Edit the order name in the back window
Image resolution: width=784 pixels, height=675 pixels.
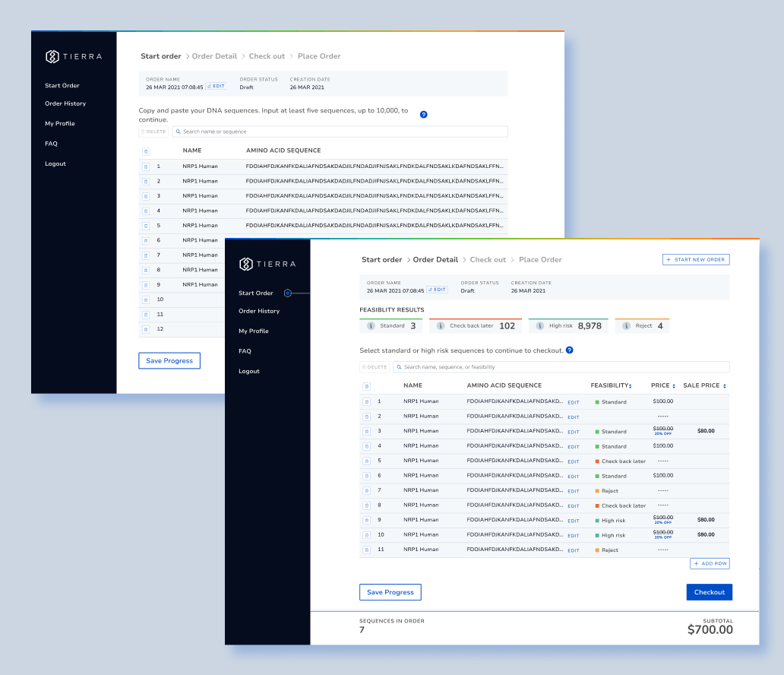217,86
